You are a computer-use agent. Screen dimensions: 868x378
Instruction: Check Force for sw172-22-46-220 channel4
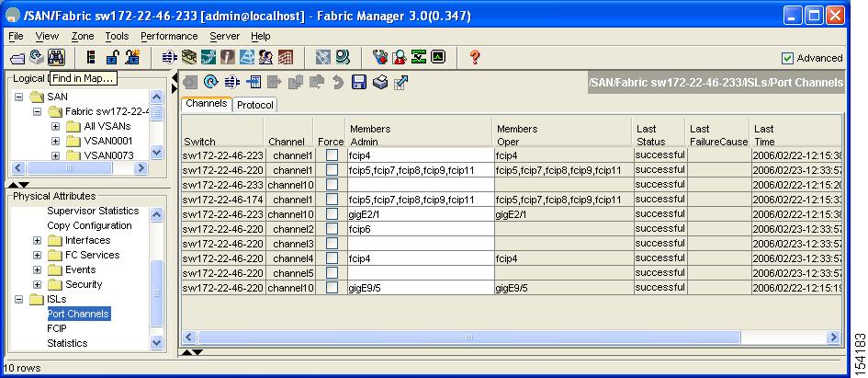pyautogui.click(x=332, y=258)
